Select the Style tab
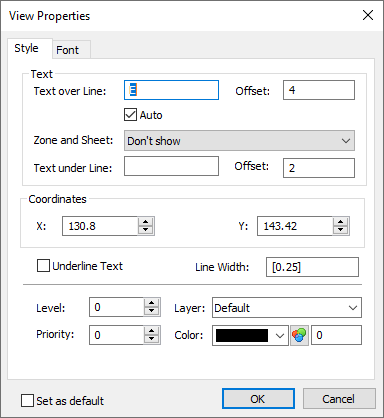This screenshot has height=418, width=384. click(27, 48)
